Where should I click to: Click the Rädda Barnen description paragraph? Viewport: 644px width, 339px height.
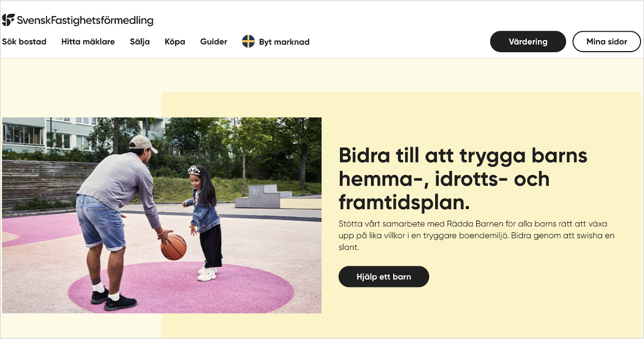pyautogui.click(x=476, y=235)
